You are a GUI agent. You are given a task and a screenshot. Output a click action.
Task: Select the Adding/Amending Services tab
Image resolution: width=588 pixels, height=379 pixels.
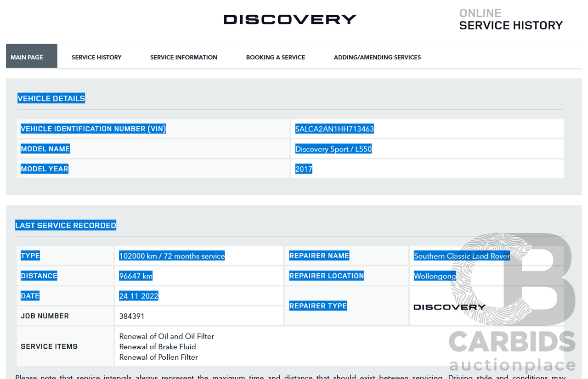pyautogui.click(x=377, y=57)
